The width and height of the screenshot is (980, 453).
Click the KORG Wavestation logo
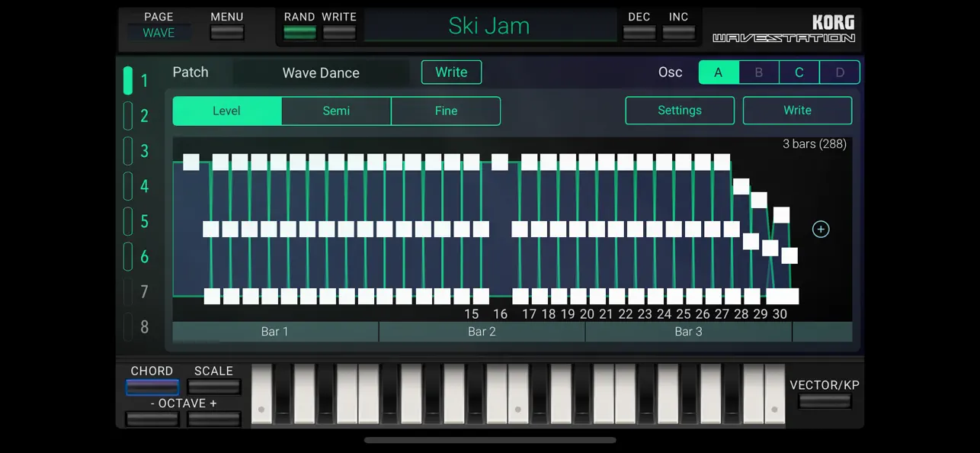784,29
